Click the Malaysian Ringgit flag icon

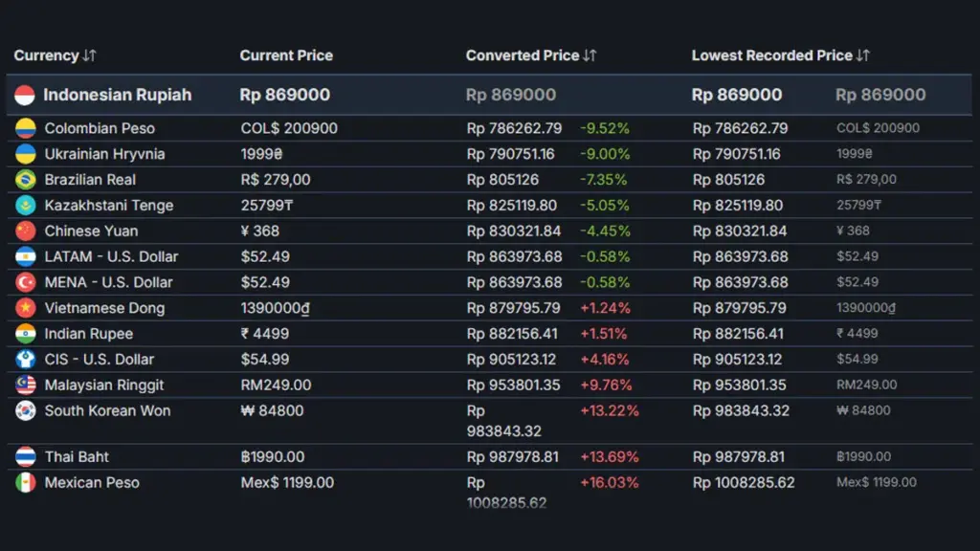(x=28, y=386)
